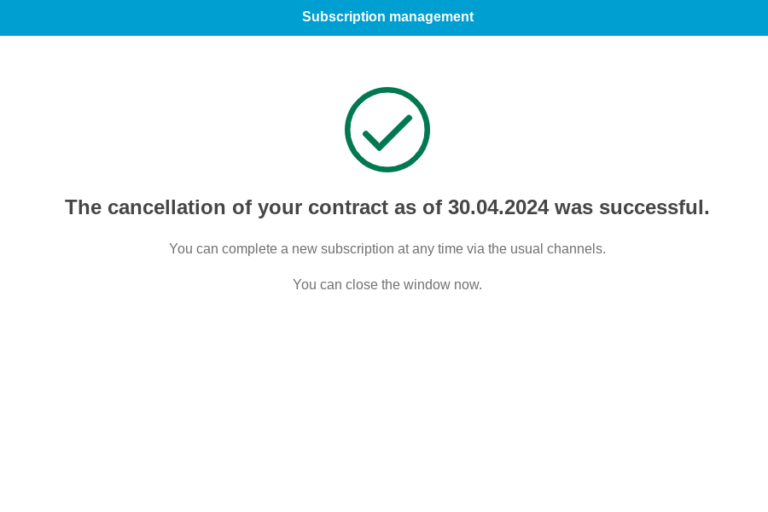The height and width of the screenshot is (512, 768).
Task: Click the cancellation success heading
Action: tap(387, 207)
